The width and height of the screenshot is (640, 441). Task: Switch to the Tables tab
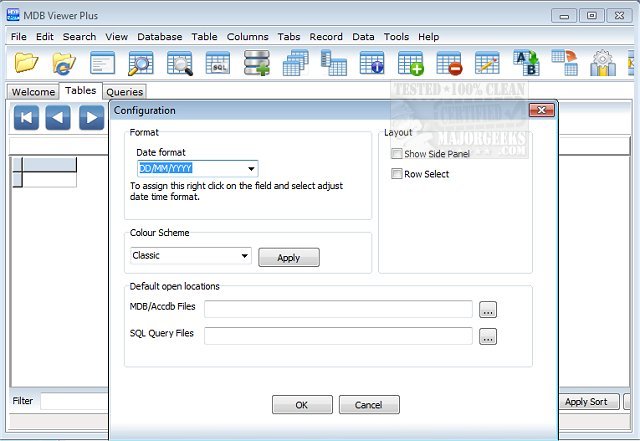click(80, 90)
